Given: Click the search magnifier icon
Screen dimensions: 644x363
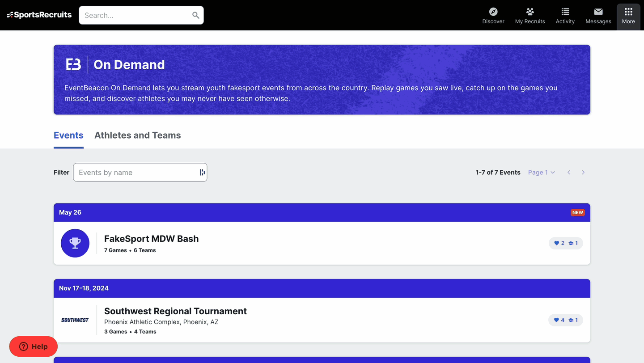Looking at the screenshot, I should [x=196, y=15].
